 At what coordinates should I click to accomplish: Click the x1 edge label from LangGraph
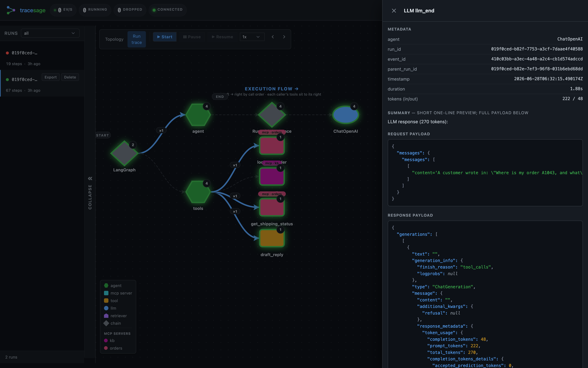click(161, 131)
